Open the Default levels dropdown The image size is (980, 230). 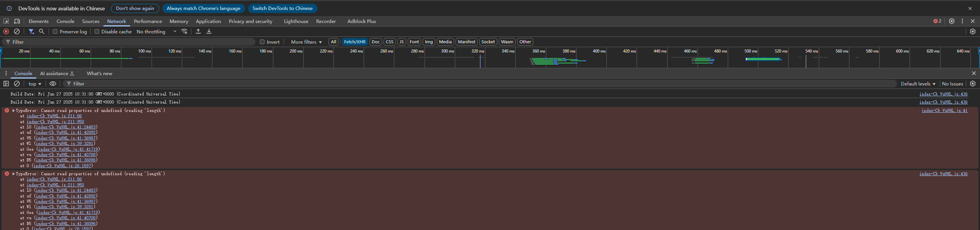point(918,84)
